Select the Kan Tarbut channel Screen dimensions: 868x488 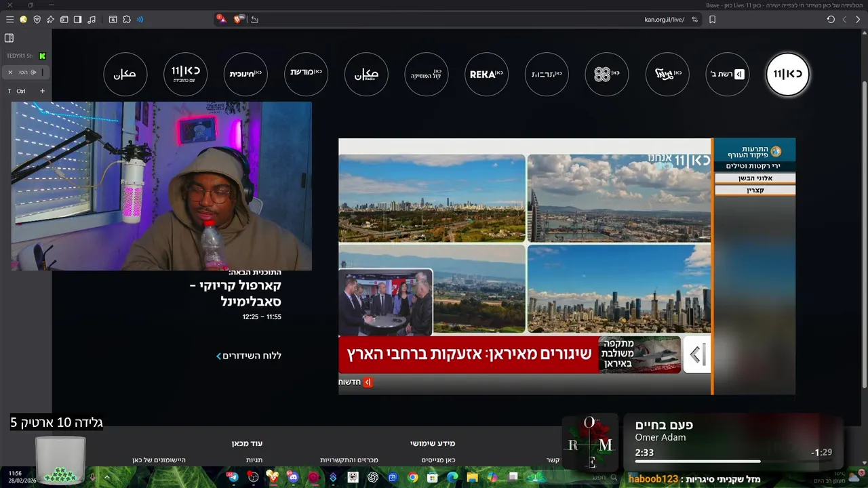click(x=547, y=74)
